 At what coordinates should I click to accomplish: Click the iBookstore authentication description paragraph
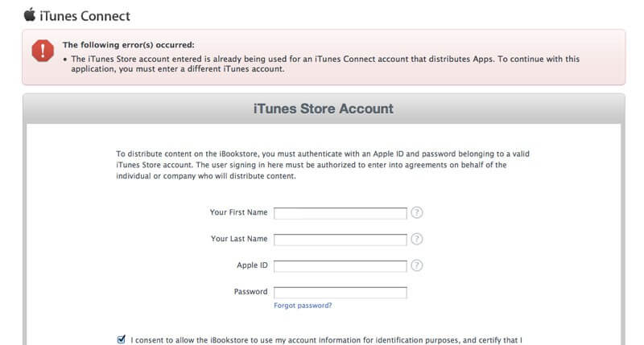[323, 165]
